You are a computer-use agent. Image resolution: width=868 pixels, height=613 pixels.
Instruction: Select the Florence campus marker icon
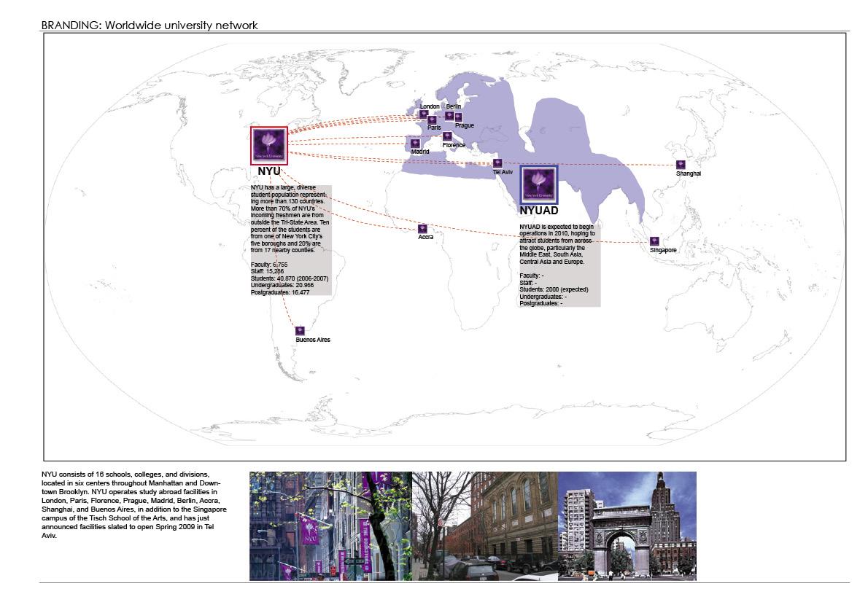(447, 136)
